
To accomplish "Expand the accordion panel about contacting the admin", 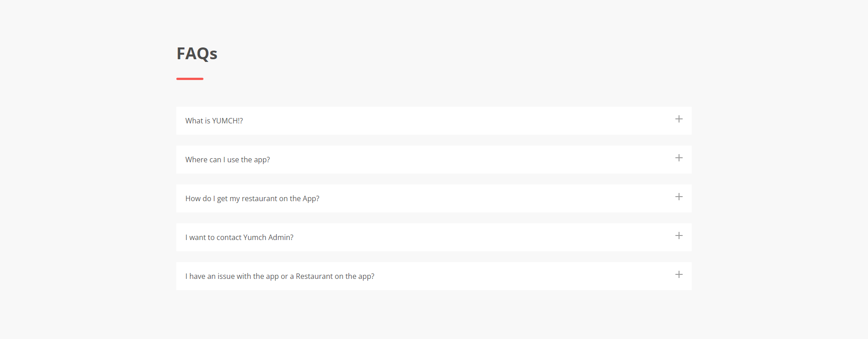I will (433, 237).
